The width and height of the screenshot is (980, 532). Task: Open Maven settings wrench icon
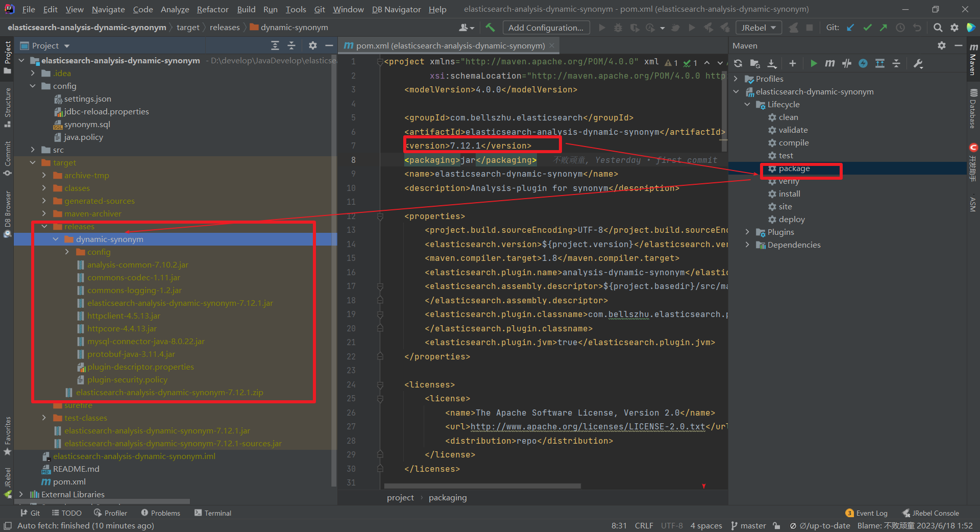pyautogui.click(x=918, y=63)
